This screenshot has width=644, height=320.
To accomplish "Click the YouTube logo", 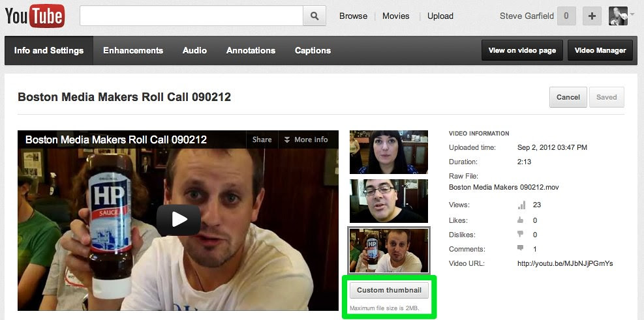I will tap(35, 16).
